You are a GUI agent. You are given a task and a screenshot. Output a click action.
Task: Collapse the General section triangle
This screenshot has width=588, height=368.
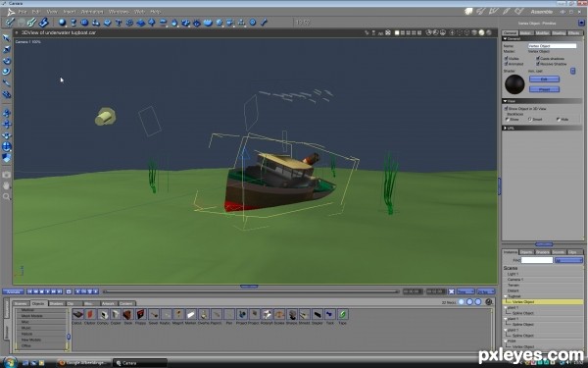click(x=505, y=38)
